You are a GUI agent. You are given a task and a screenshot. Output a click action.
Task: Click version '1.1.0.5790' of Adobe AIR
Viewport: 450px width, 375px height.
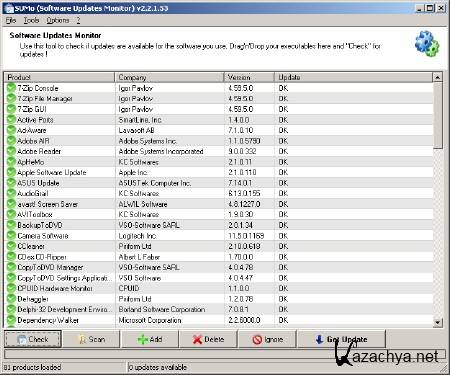coord(244,141)
